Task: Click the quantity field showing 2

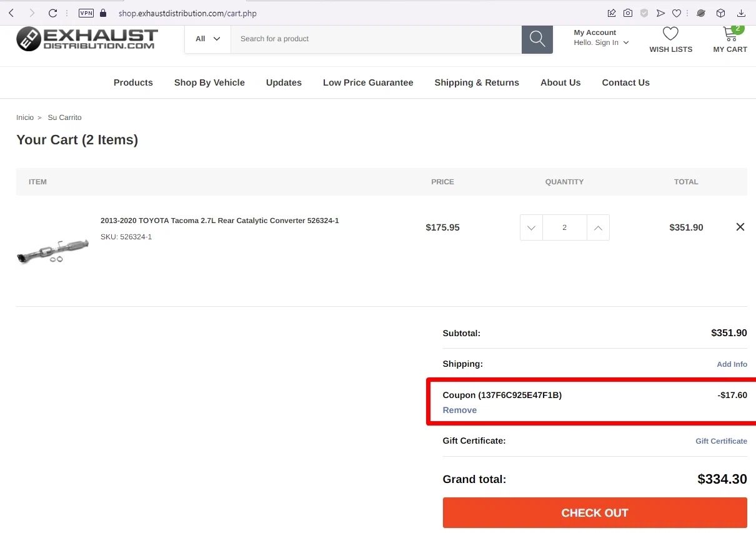Action: coord(565,227)
